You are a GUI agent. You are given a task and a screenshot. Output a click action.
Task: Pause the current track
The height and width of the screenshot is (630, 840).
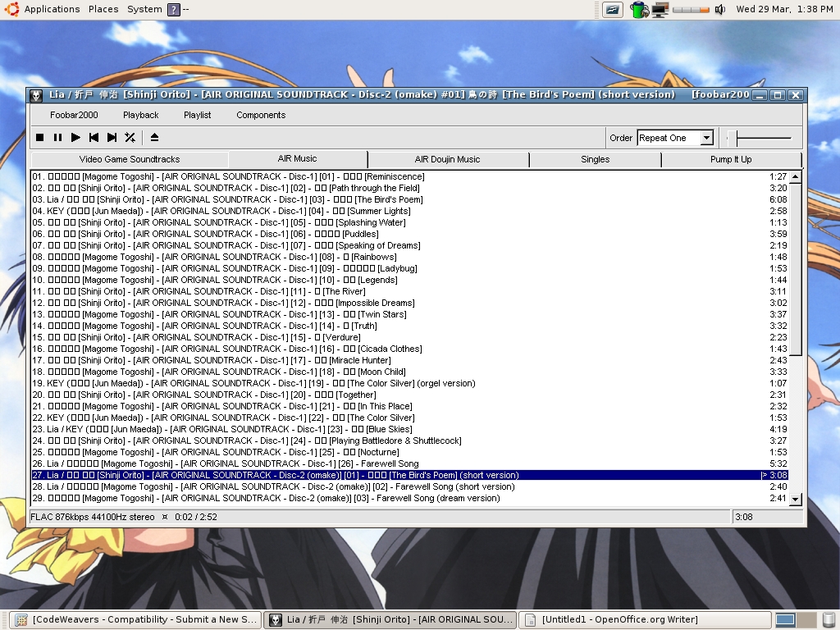click(x=57, y=137)
